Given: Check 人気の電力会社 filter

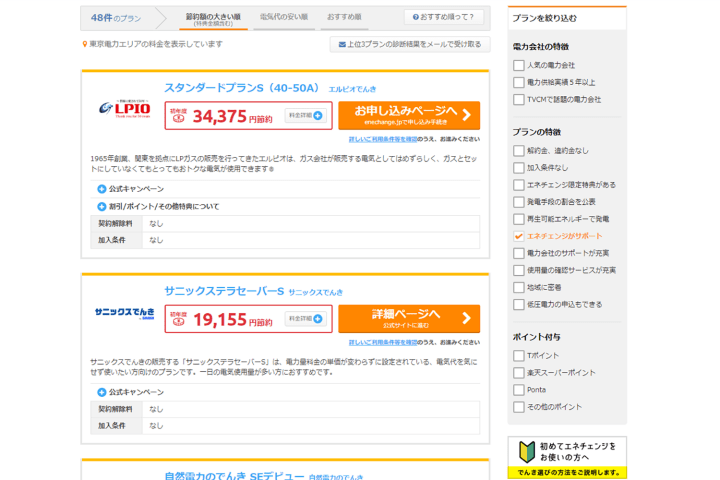Looking at the screenshot, I should 518,65.
